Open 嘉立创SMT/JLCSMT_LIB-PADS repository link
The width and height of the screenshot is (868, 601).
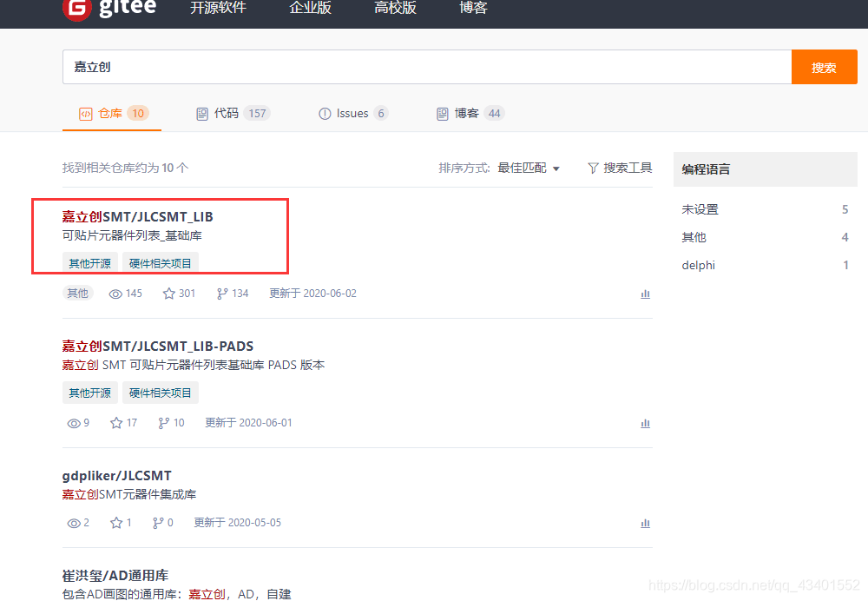pyautogui.click(x=158, y=347)
